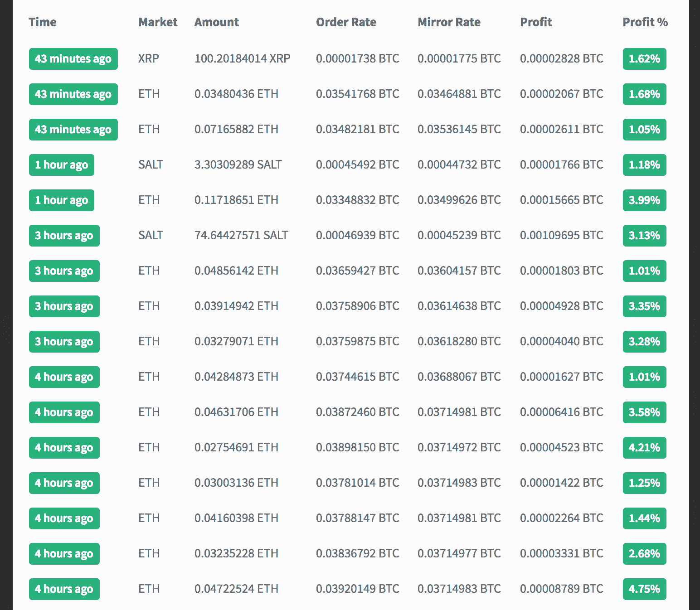Select the 3.99% profit badge

point(644,200)
